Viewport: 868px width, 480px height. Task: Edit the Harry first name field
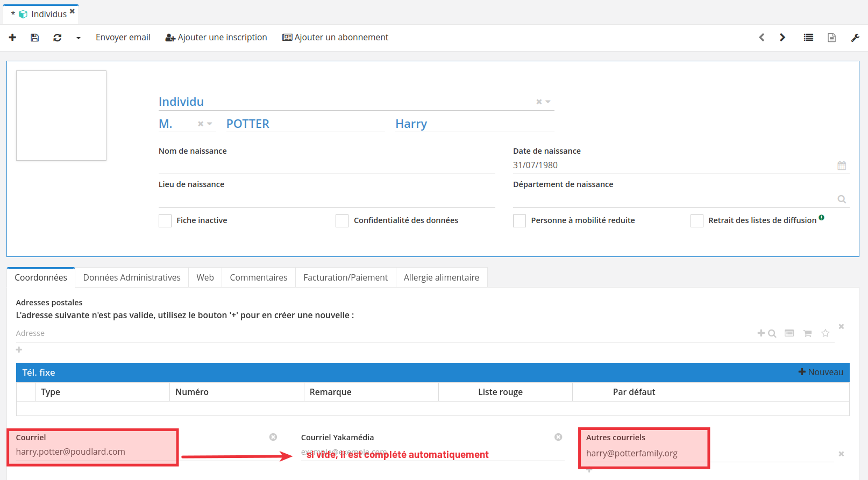click(x=474, y=124)
